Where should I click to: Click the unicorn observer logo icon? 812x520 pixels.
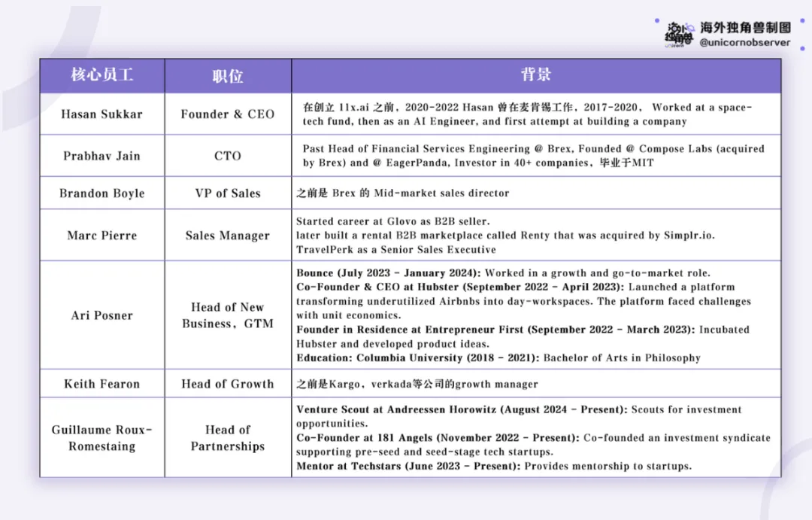[679, 34]
